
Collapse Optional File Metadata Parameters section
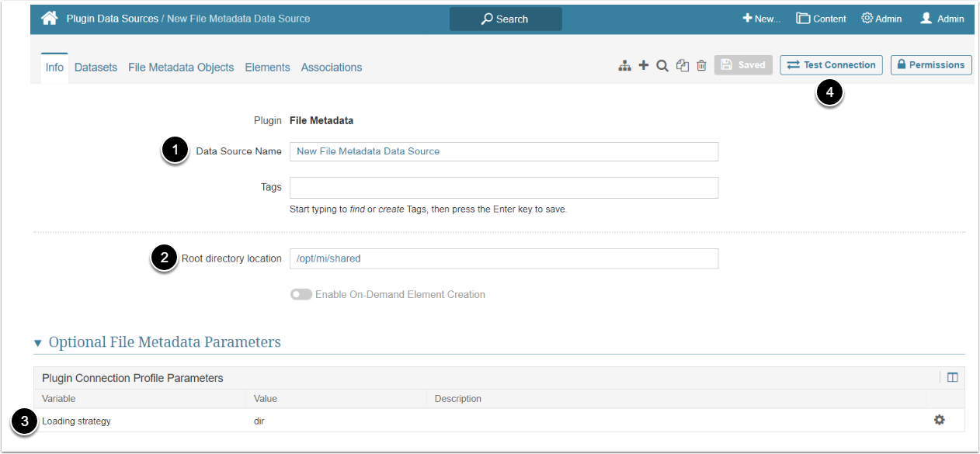click(38, 343)
